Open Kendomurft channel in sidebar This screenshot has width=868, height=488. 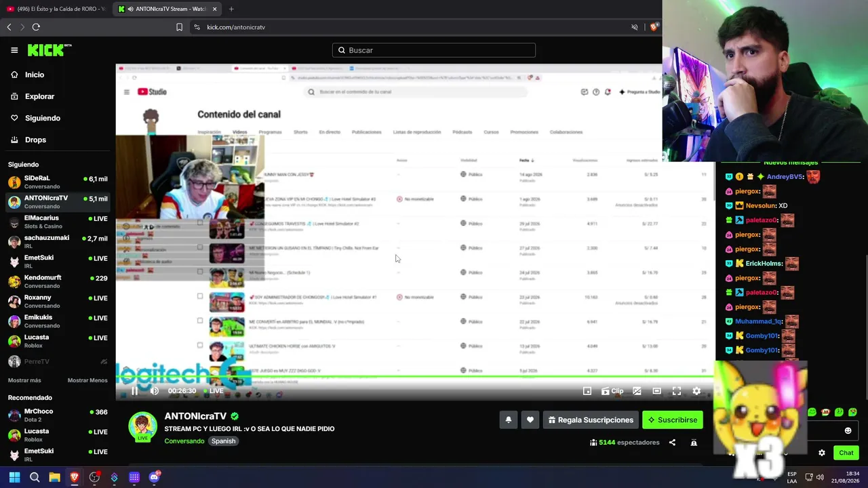[x=58, y=281]
